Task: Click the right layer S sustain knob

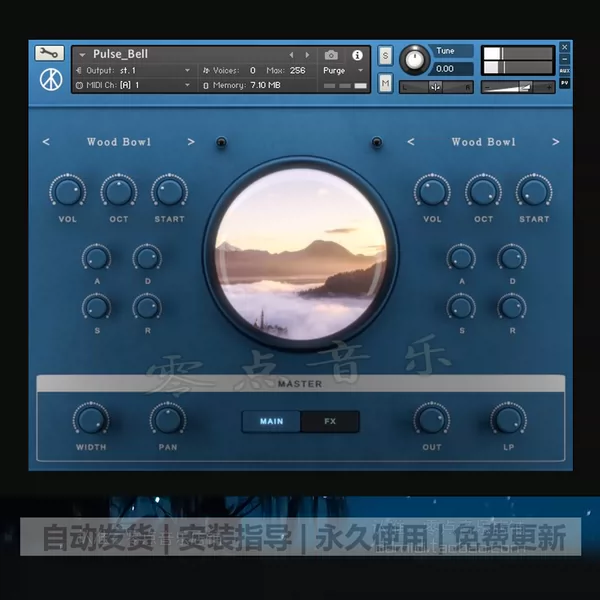Action: (x=461, y=307)
